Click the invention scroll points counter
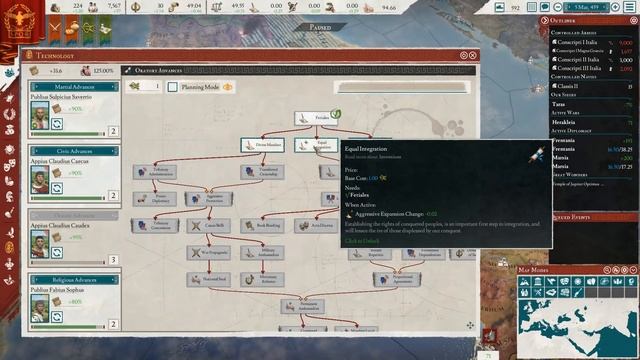This screenshot has width=640, height=360. pos(144,86)
